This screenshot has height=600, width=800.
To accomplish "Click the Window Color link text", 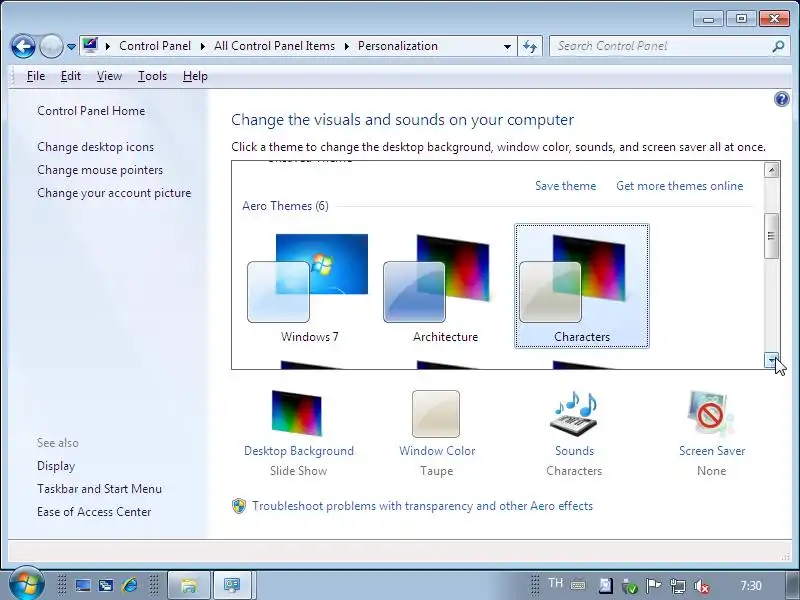I will point(437,451).
